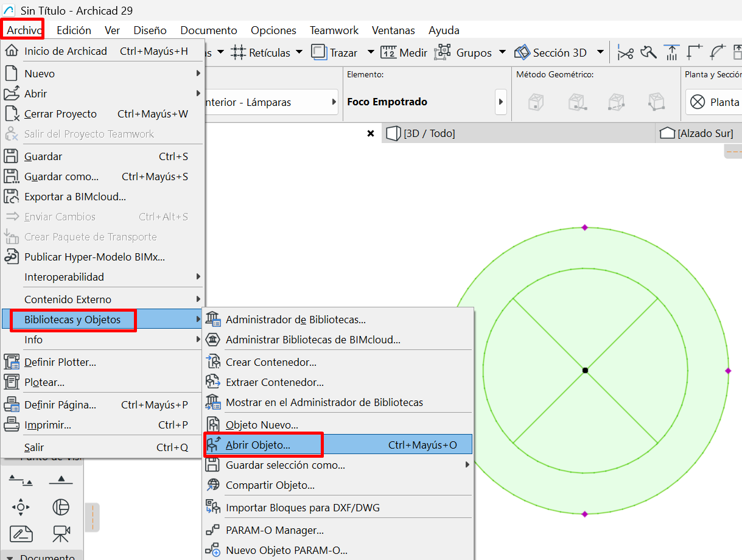The width and height of the screenshot is (742, 560).
Task: Click the Grupos toolbar icon
Action: pos(443,52)
